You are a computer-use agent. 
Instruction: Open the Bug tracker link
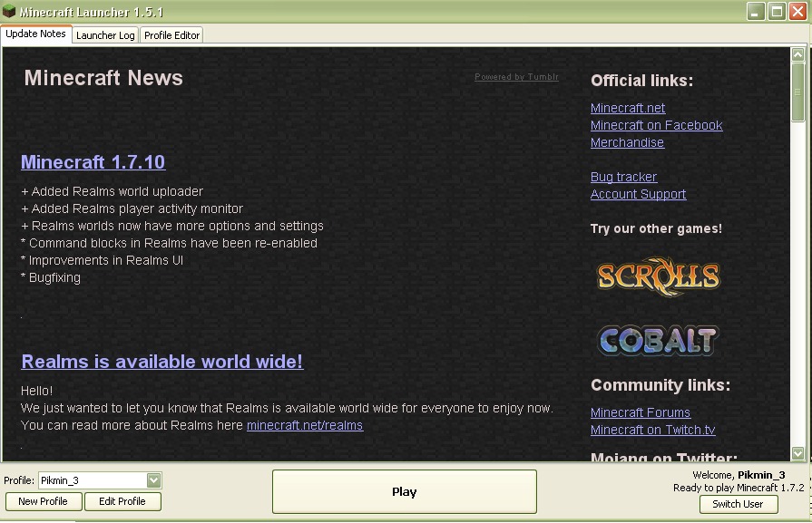[x=623, y=177]
